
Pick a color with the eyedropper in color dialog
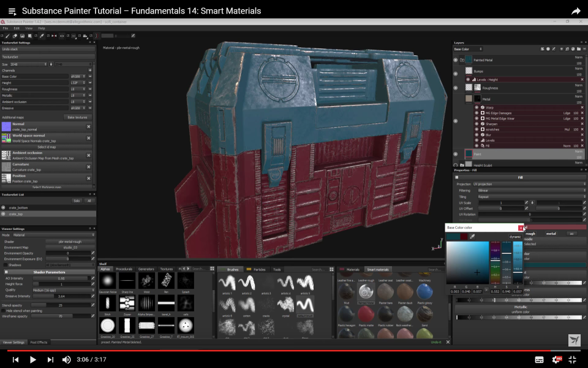tap(472, 237)
